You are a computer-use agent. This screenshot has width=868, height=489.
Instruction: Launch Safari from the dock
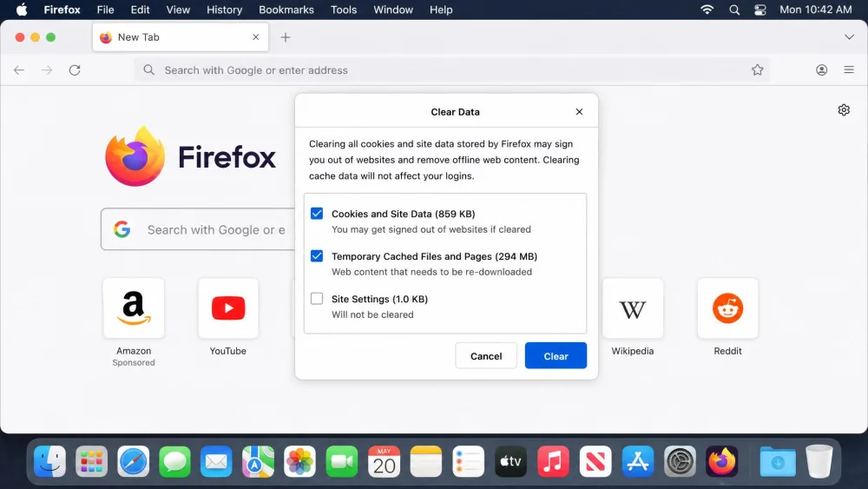[133, 460]
